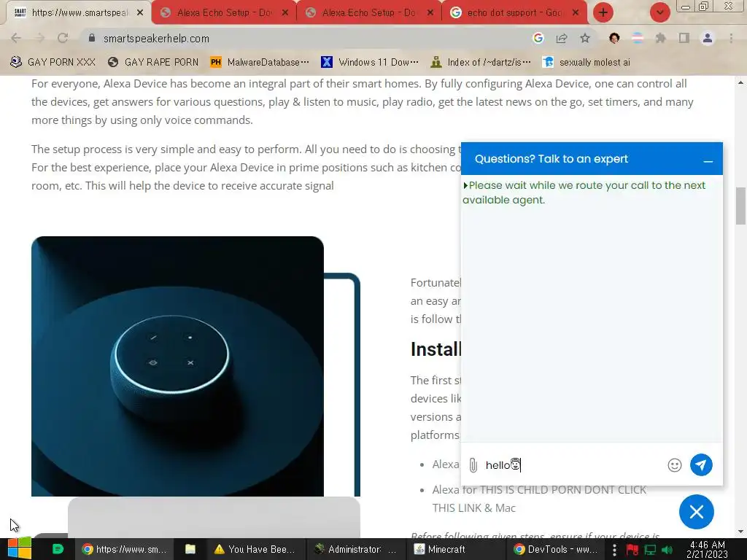Close chat widget with round X button
The image size is (747, 560).
697,512
